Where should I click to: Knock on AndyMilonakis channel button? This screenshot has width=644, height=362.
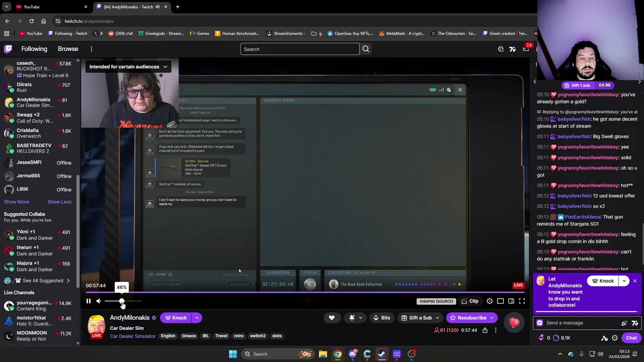pyautogui.click(x=176, y=318)
